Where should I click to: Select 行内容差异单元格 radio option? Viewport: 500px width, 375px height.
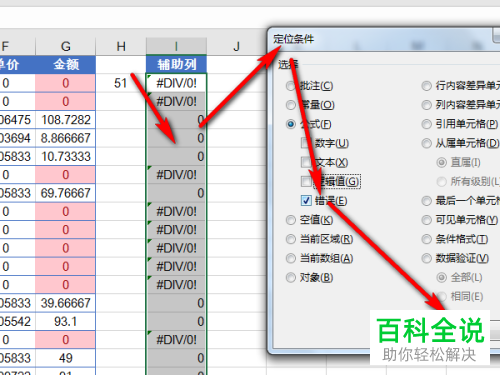click(x=426, y=86)
